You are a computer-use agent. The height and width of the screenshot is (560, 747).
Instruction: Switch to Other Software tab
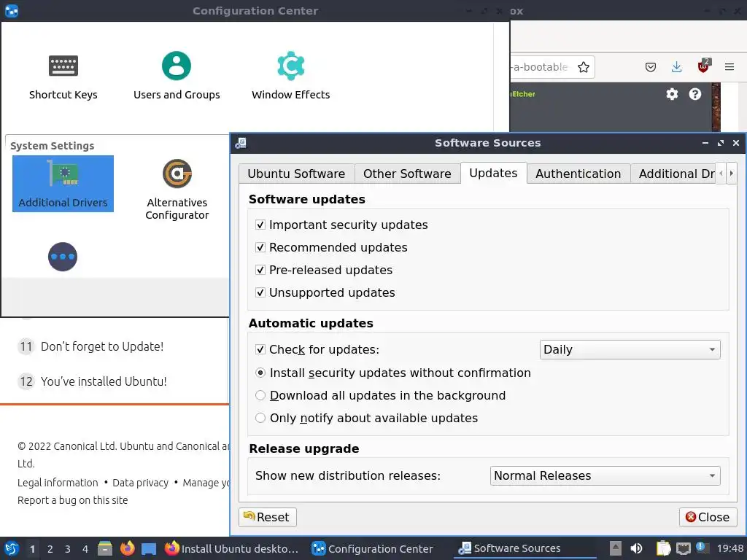tap(407, 174)
